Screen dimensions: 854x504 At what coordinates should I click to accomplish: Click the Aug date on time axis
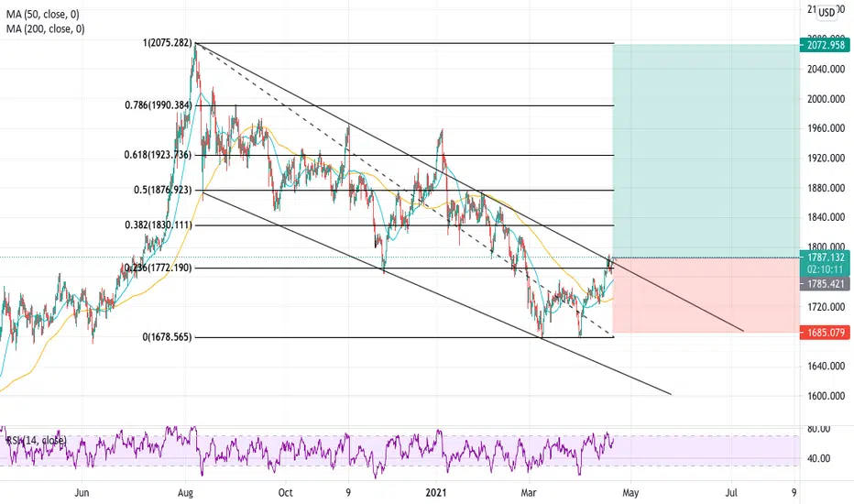click(x=186, y=493)
